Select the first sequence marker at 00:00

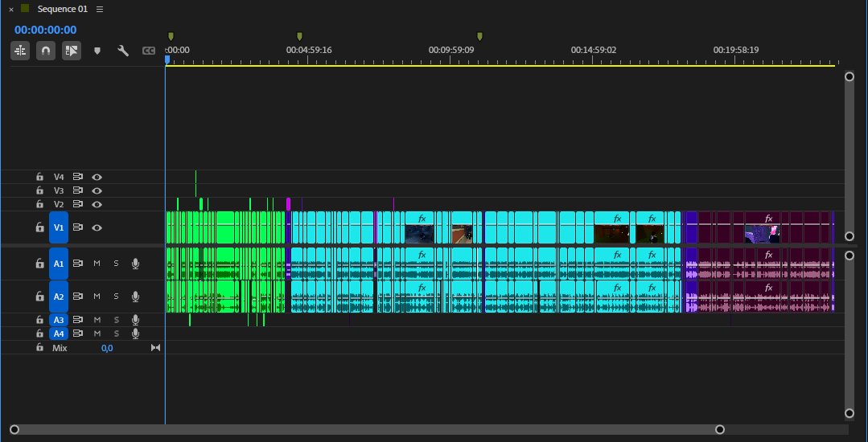click(x=171, y=36)
